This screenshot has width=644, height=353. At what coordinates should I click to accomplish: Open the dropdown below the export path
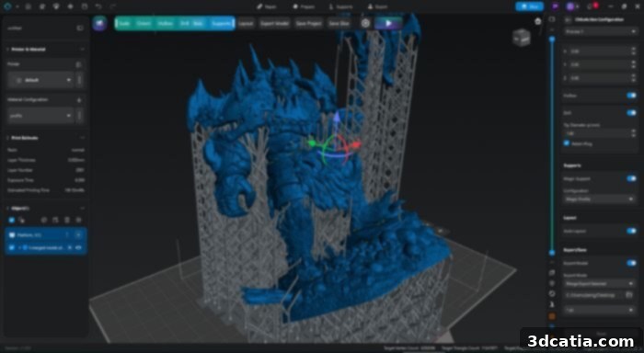600,310
